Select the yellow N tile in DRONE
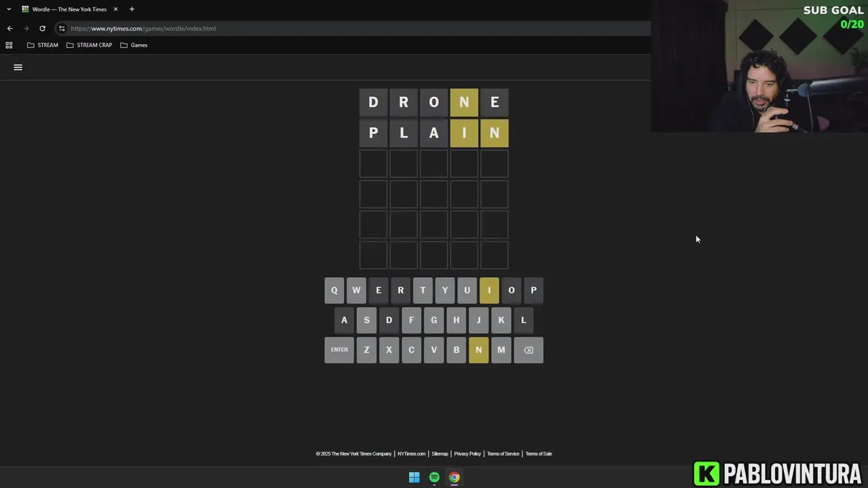 tap(464, 102)
